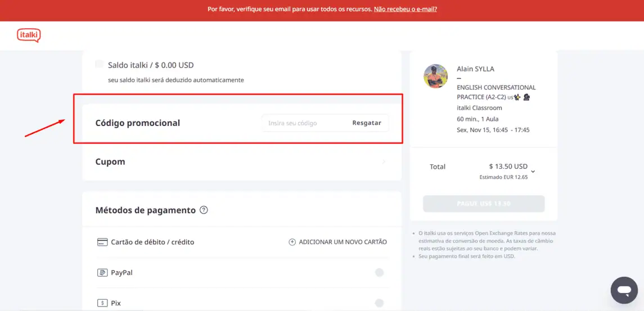
Task: Click the 'Total' label
Action: (x=438, y=167)
